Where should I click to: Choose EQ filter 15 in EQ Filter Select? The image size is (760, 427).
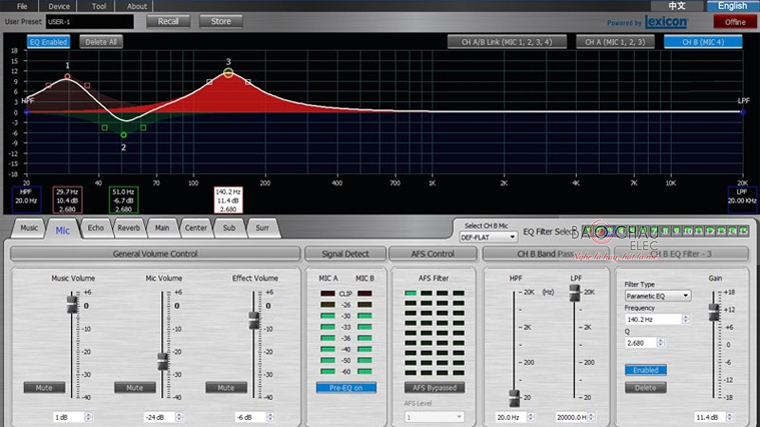744,231
